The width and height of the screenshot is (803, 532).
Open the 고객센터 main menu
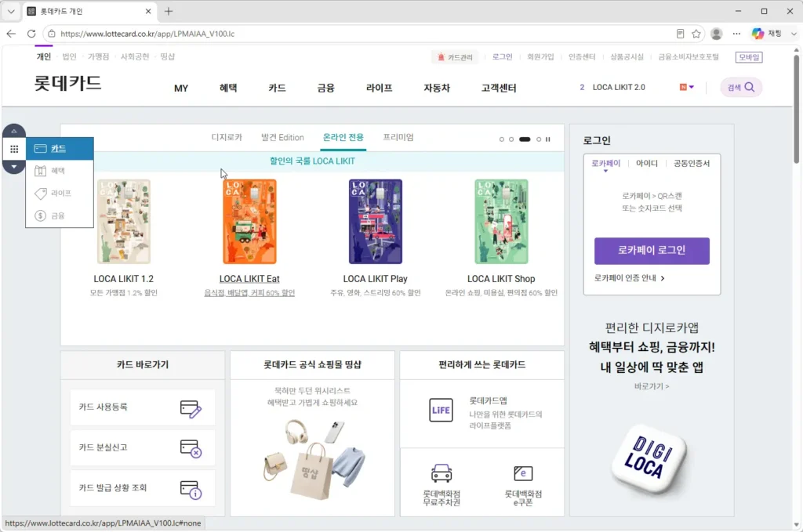coord(499,88)
